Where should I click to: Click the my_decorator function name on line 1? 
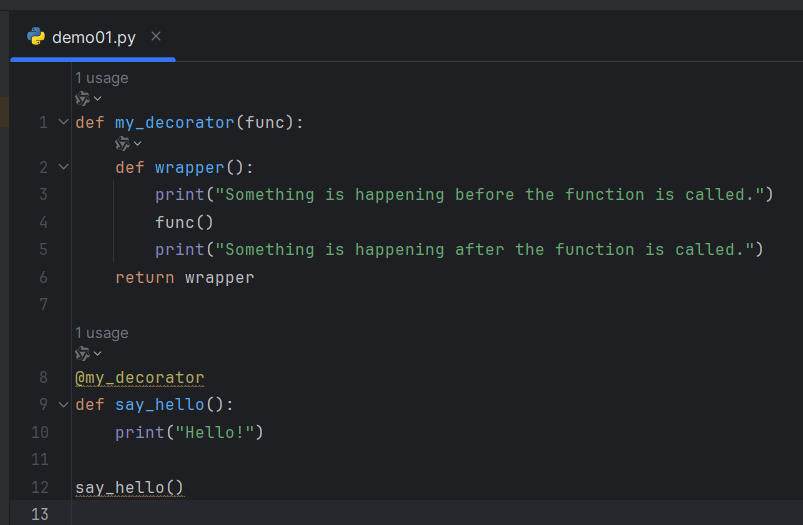click(175, 122)
